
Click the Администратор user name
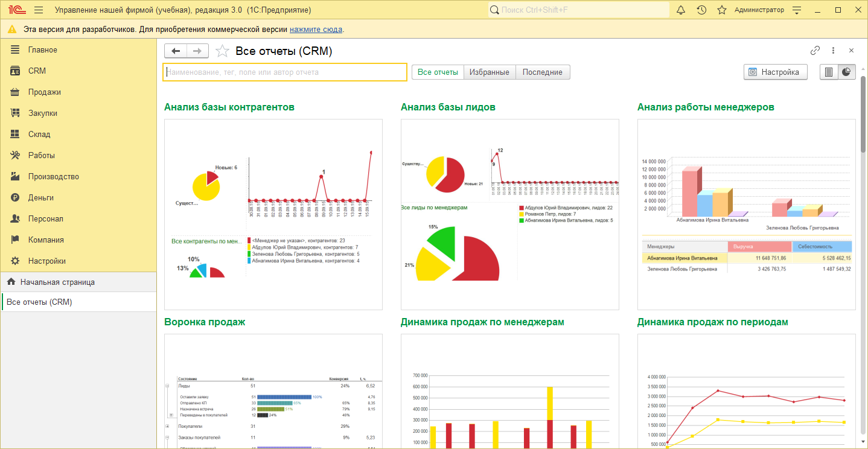click(x=759, y=10)
